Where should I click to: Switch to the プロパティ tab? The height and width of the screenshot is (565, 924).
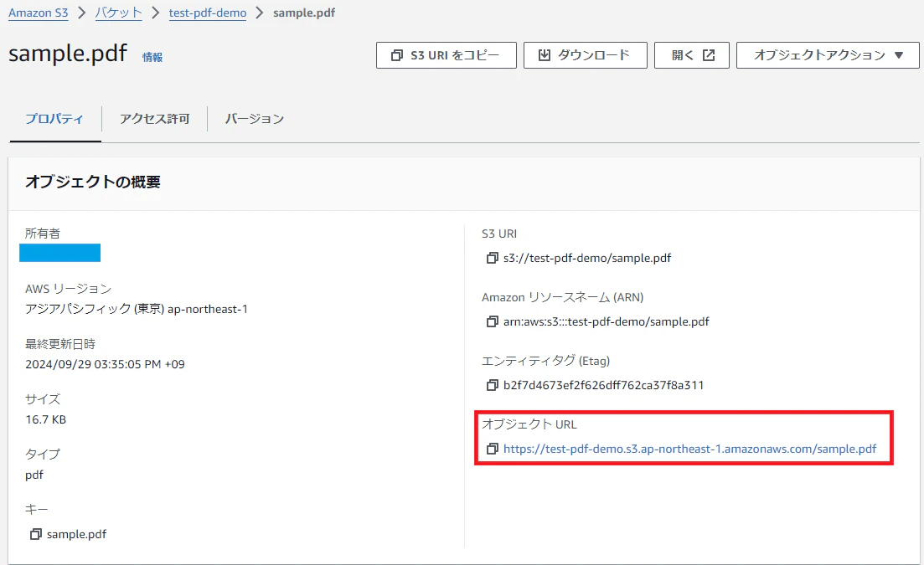(54, 119)
